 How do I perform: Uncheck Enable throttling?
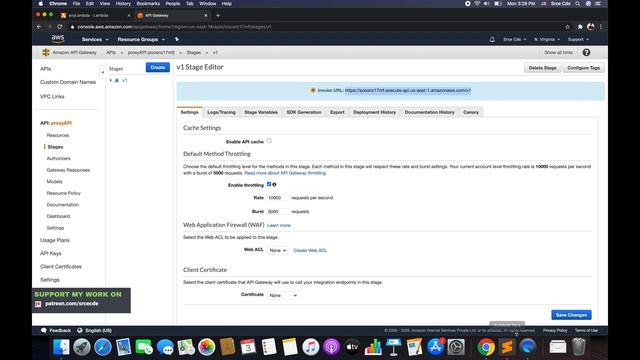(269, 184)
